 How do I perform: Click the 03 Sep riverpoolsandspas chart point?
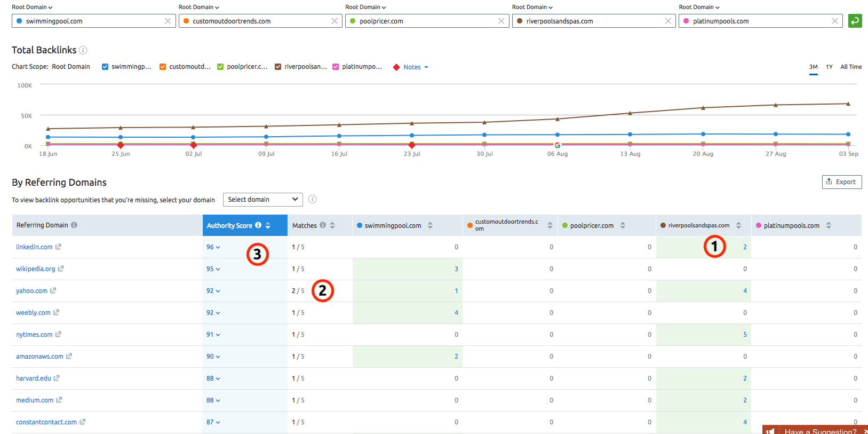tap(848, 104)
